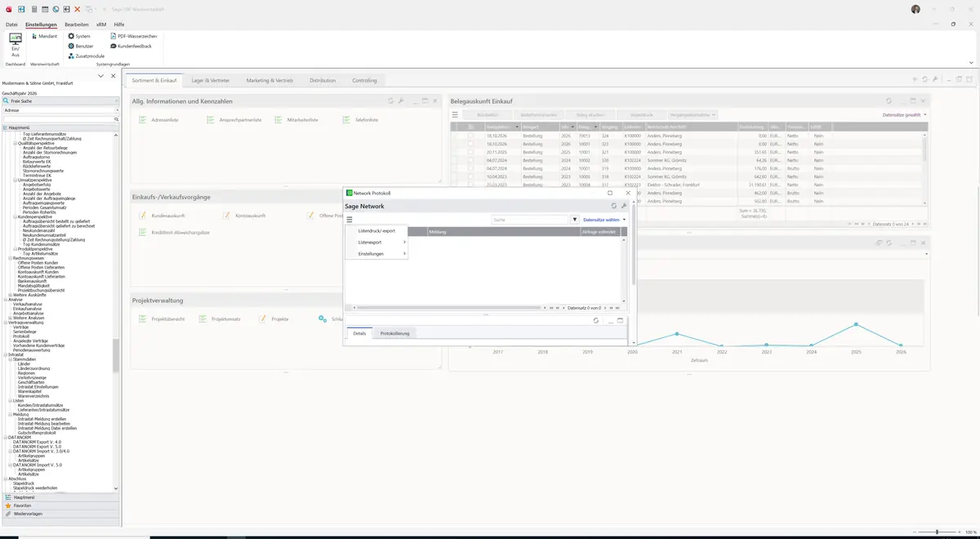Open the Kundenauskunft tile

click(163, 216)
